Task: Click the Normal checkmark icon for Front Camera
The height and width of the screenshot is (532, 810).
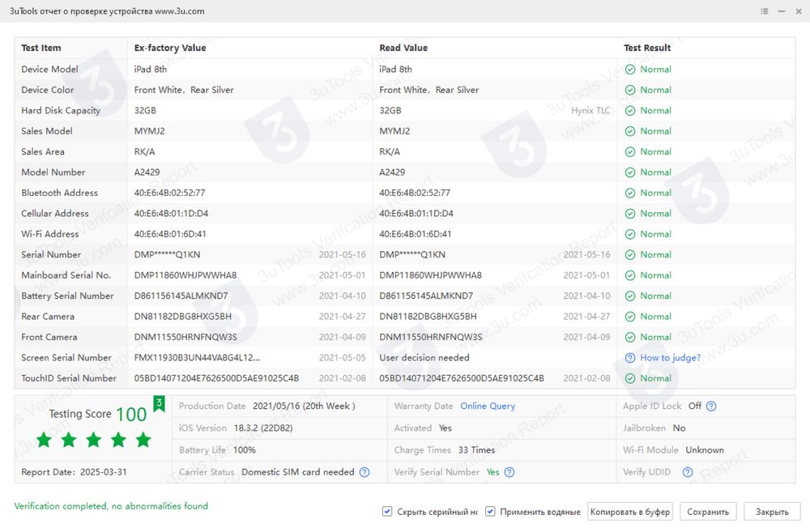Action: click(x=629, y=338)
